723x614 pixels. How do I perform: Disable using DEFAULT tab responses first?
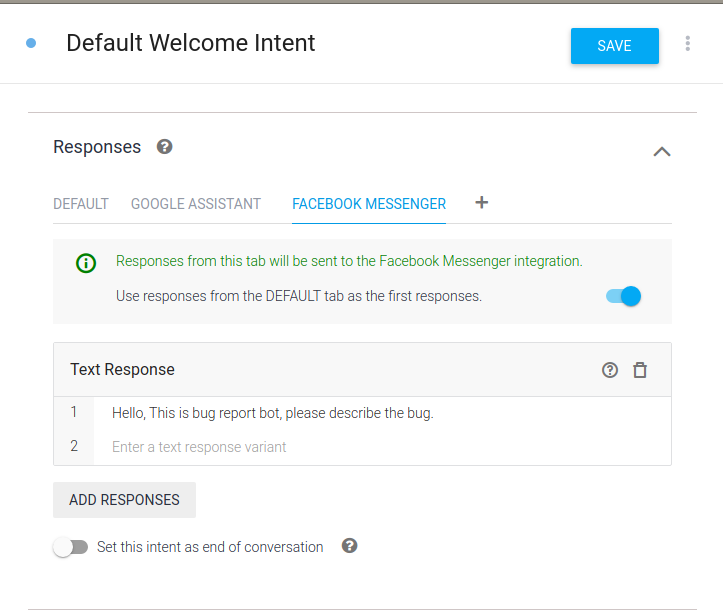(x=623, y=296)
